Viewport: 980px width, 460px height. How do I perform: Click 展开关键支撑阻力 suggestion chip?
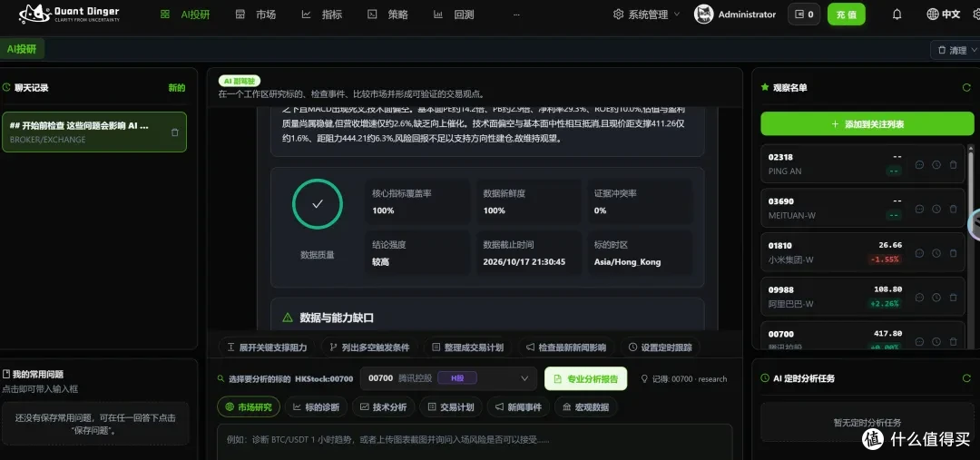pyautogui.click(x=267, y=347)
